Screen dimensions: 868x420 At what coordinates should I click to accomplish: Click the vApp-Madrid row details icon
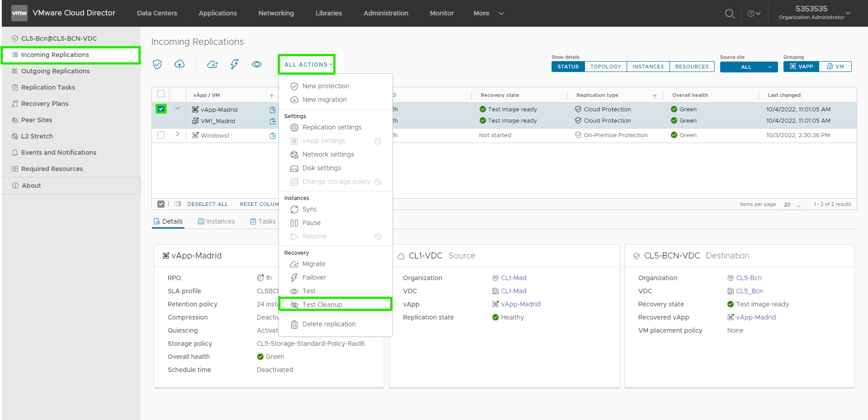coord(273,110)
